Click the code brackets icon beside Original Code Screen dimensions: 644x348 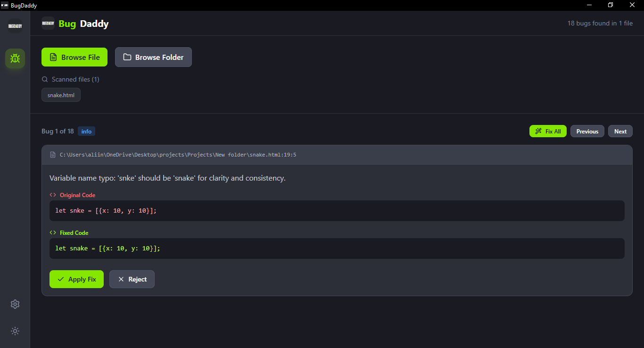click(x=53, y=195)
